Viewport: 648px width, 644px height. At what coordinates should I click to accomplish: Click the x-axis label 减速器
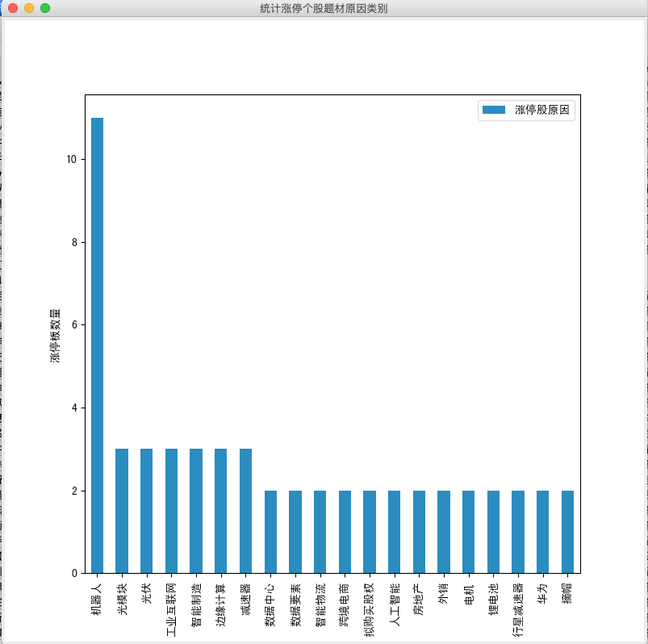coord(245,600)
